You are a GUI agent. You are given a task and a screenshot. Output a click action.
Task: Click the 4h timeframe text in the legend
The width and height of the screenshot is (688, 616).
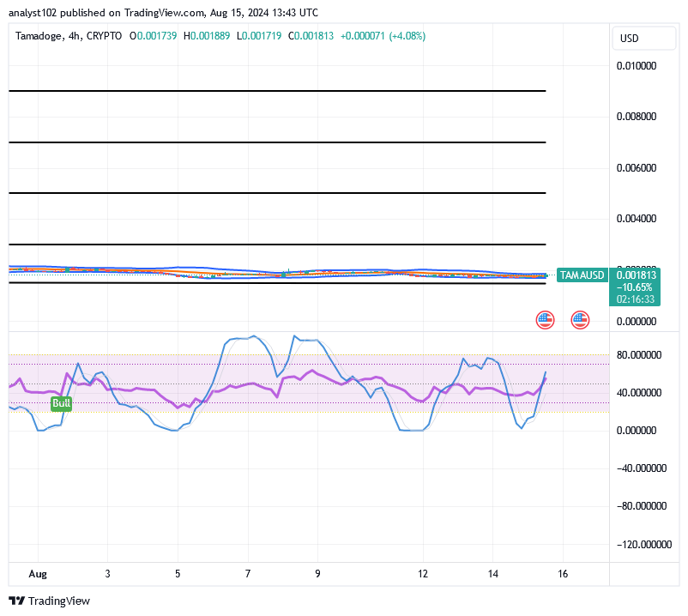[x=71, y=37]
